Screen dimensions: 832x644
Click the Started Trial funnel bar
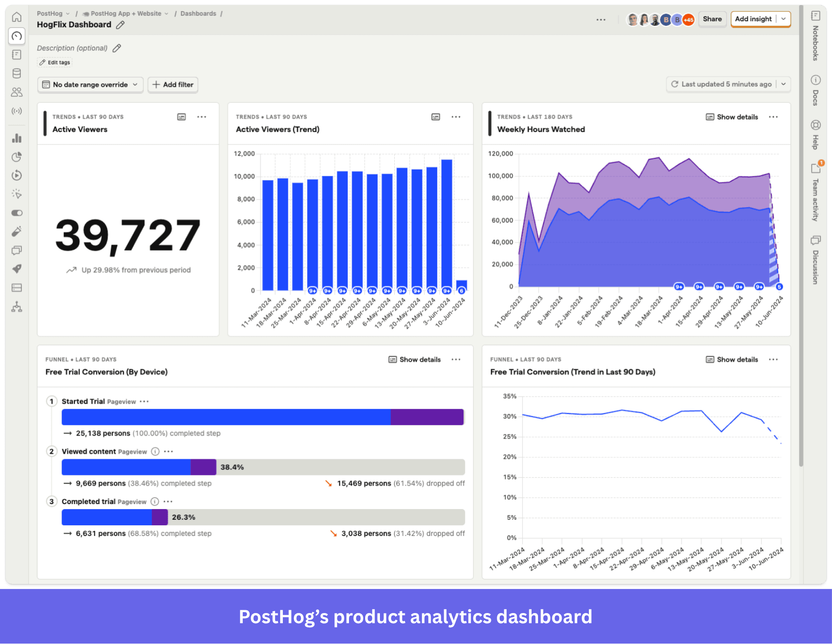pyautogui.click(x=263, y=417)
